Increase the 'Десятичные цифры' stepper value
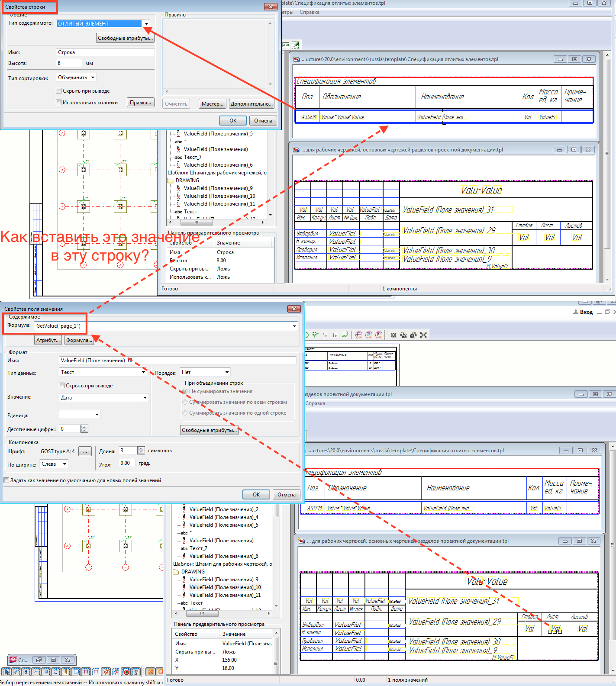The width and height of the screenshot is (616, 686). pos(84,427)
